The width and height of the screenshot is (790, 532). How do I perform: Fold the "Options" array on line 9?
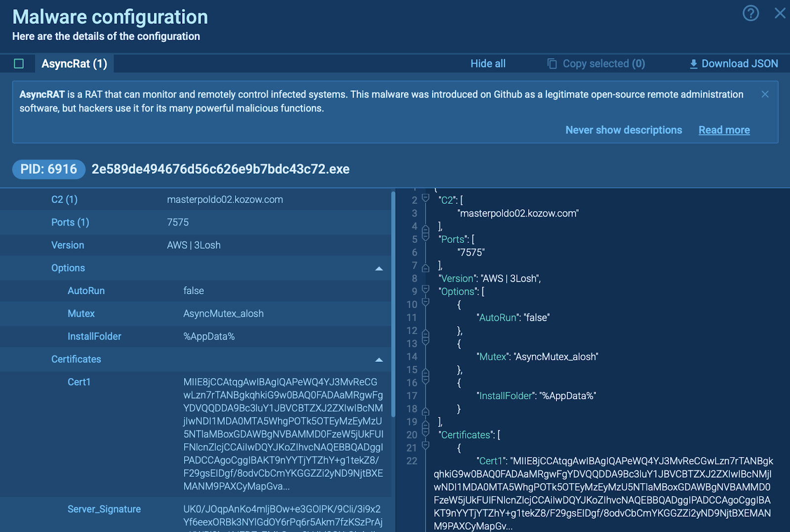(426, 290)
